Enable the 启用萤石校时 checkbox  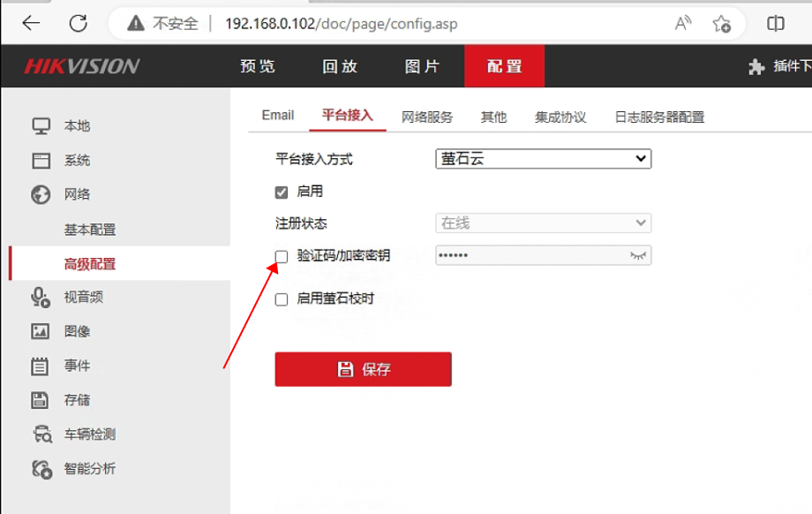(282, 299)
